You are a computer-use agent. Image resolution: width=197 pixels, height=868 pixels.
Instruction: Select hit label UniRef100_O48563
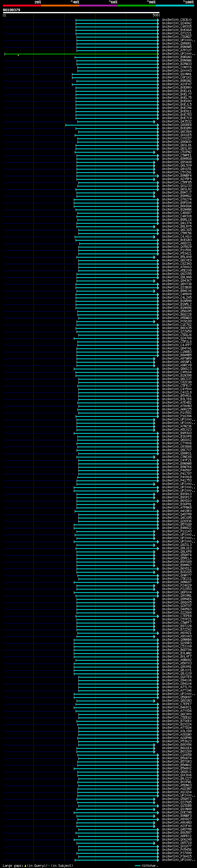[177, 610]
